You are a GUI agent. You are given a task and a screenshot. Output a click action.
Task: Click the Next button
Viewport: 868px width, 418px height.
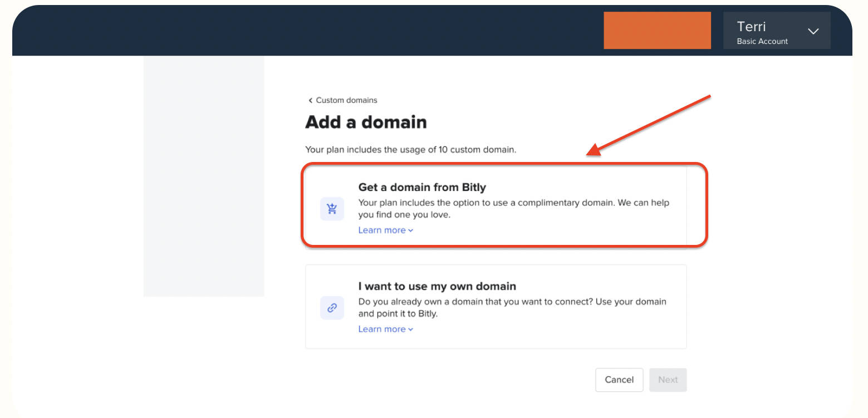pyautogui.click(x=668, y=380)
